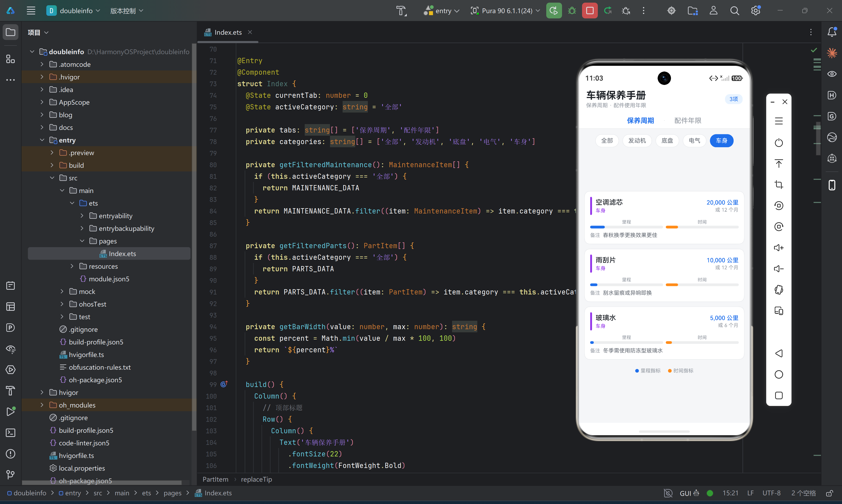Expand the .hvigor folder
The height and width of the screenshot is (504, 842).
point(42,77)
